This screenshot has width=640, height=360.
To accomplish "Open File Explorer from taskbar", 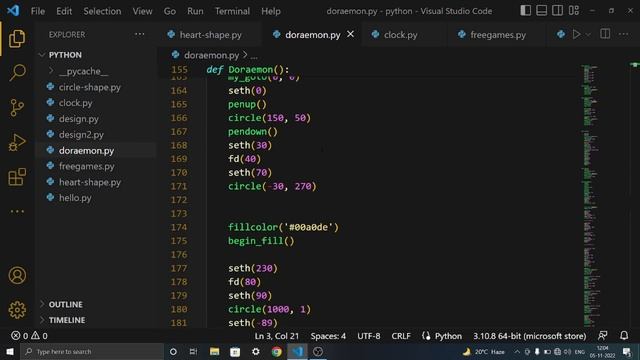I will click(x=214, y=351).
